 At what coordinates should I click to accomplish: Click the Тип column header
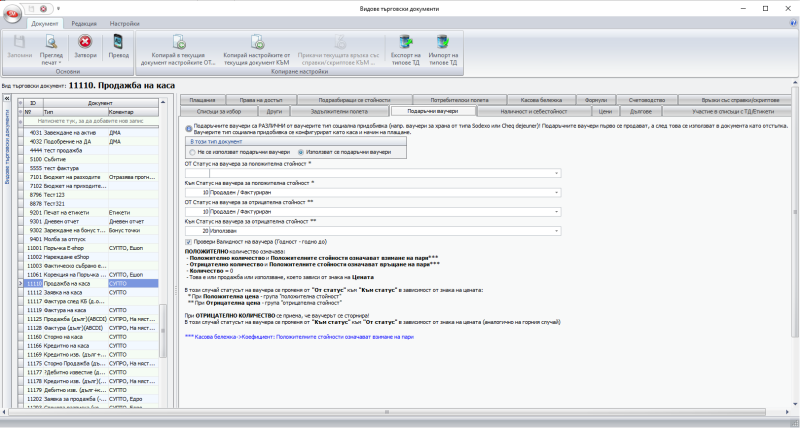click(76, 112)
